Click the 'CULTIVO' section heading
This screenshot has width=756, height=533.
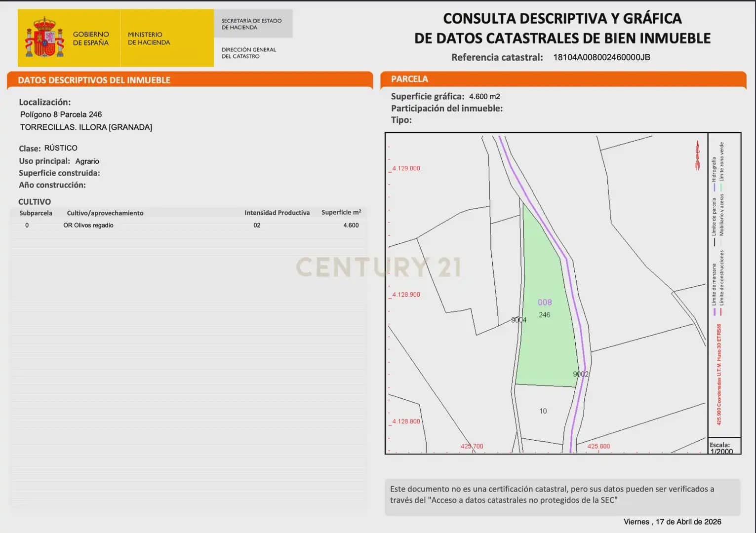(35, 202)
